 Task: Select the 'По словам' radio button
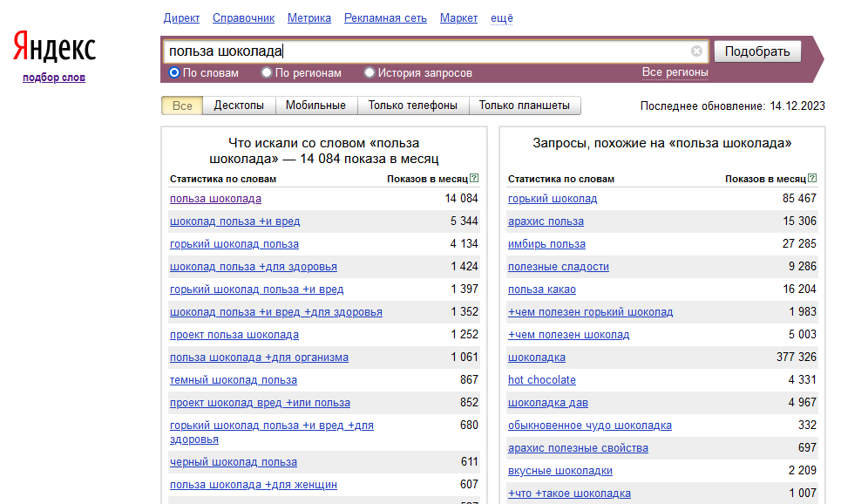[x=174, y=72]
